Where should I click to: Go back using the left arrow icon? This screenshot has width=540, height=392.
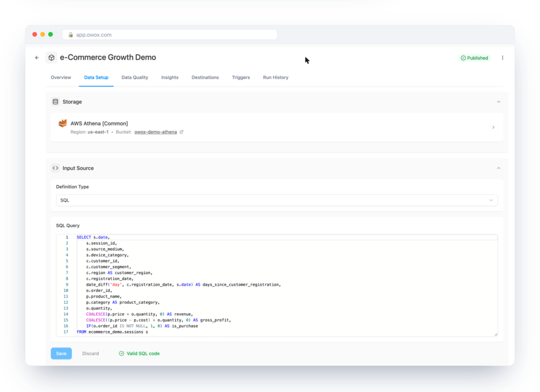[37, 58]
